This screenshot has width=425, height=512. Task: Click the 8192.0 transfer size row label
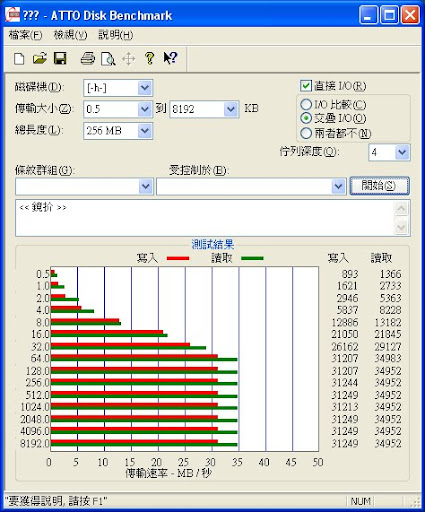[35, 443]
